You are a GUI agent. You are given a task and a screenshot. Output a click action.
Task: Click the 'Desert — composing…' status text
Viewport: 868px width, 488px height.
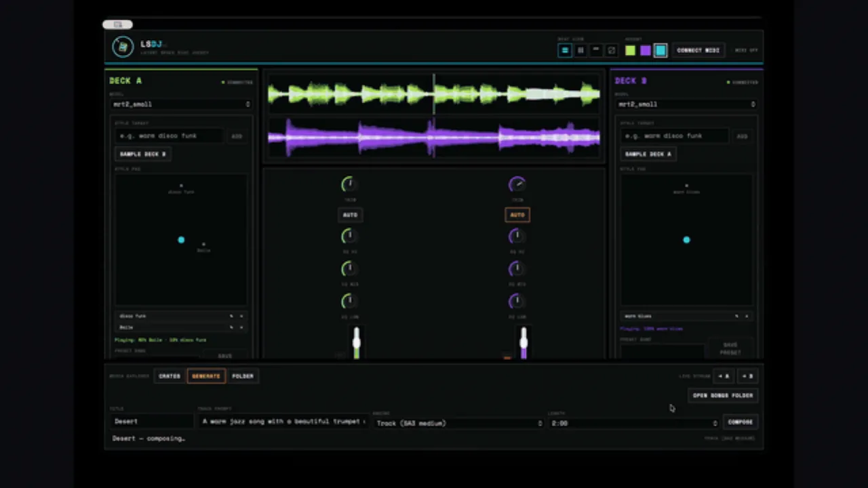point(149,439)
